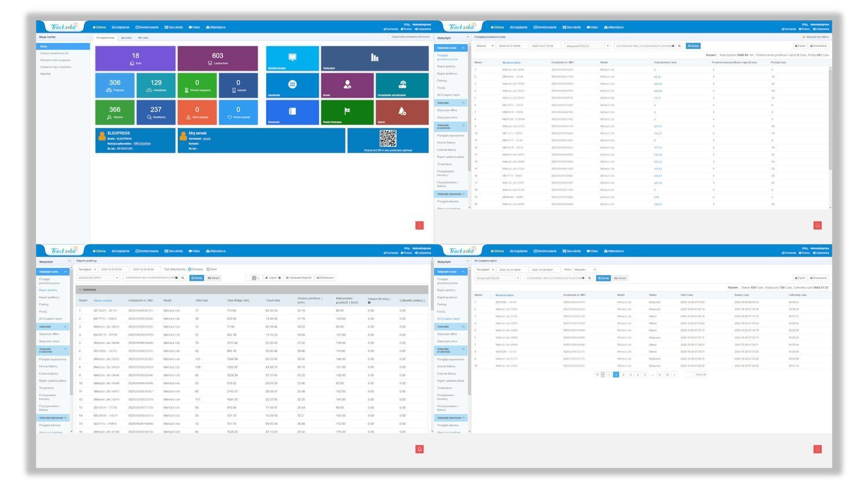Open the Statystyki bar chart tile

[374, 58]
